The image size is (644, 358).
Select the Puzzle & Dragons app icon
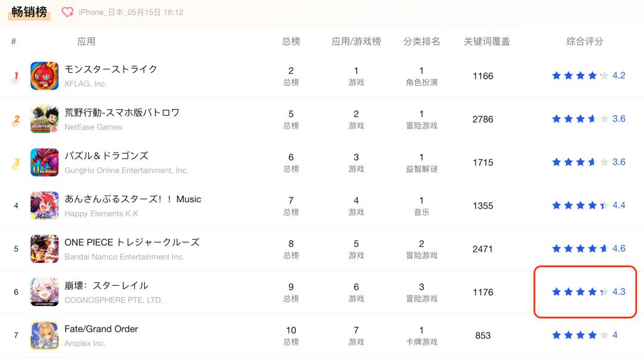coord(45,162)
